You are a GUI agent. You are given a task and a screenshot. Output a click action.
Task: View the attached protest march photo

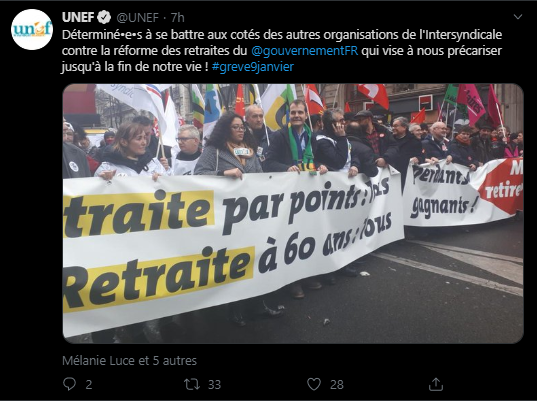point(293,214)
